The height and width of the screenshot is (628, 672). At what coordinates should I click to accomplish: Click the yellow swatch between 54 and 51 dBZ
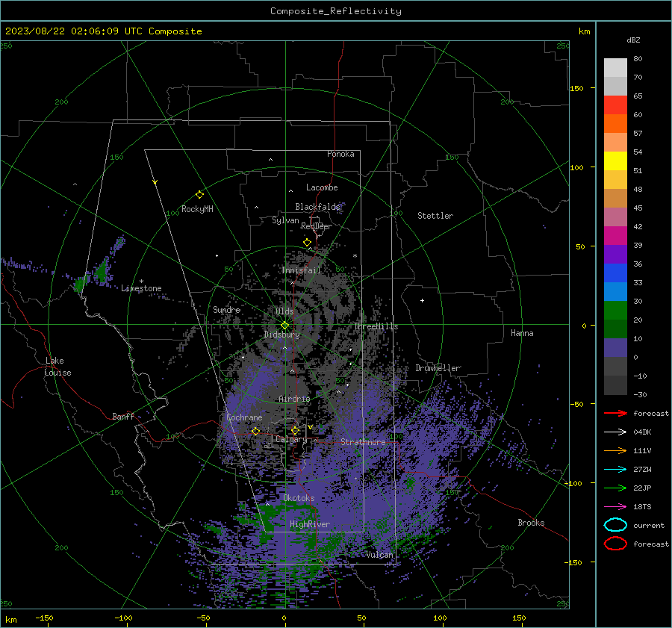[615, 161]
